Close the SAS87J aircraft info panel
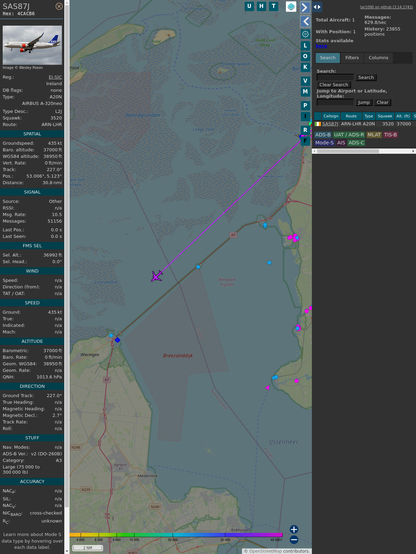This screenshot has height=554, width=416. point(59,6)
